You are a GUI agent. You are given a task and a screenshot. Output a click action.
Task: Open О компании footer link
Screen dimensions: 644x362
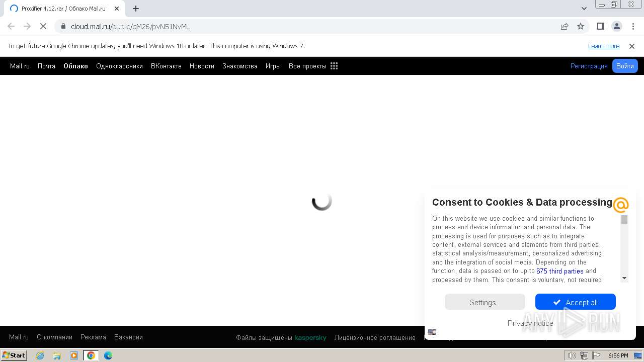coord(54,337)
